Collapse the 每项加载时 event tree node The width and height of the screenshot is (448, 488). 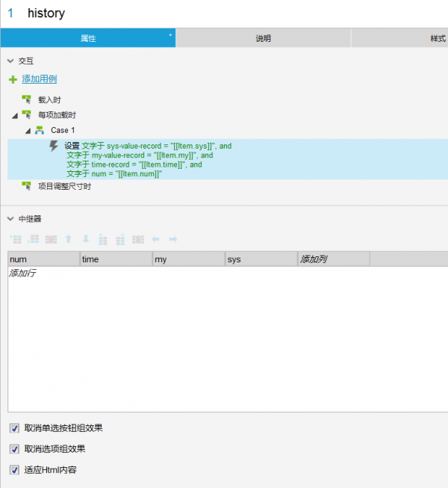click(x=15, y=115)
